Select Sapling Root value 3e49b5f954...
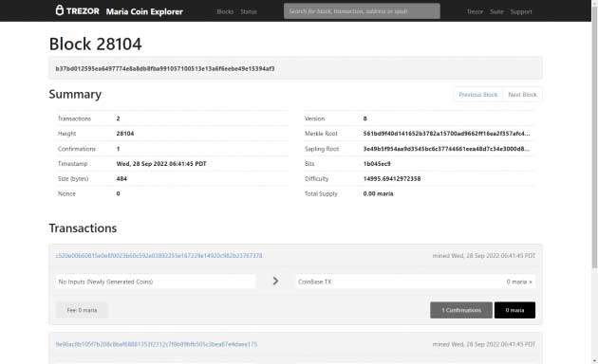This screenshot has width=598, height=364. (446, 149)
